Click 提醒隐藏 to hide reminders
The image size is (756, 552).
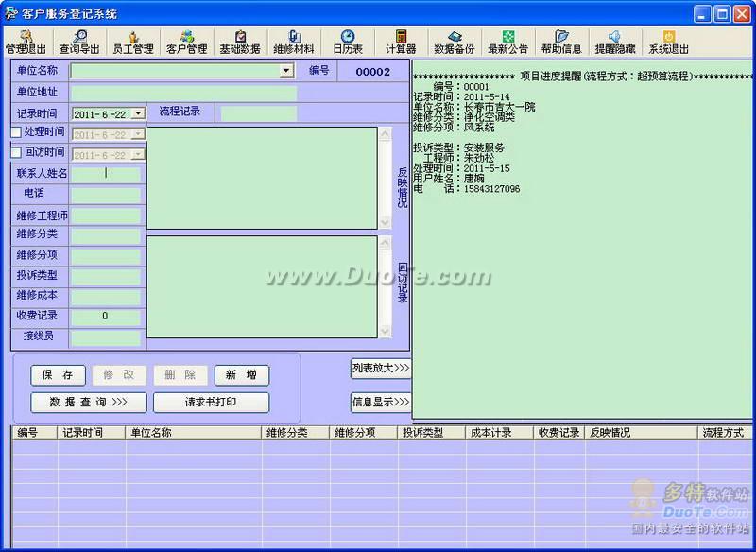615,43
